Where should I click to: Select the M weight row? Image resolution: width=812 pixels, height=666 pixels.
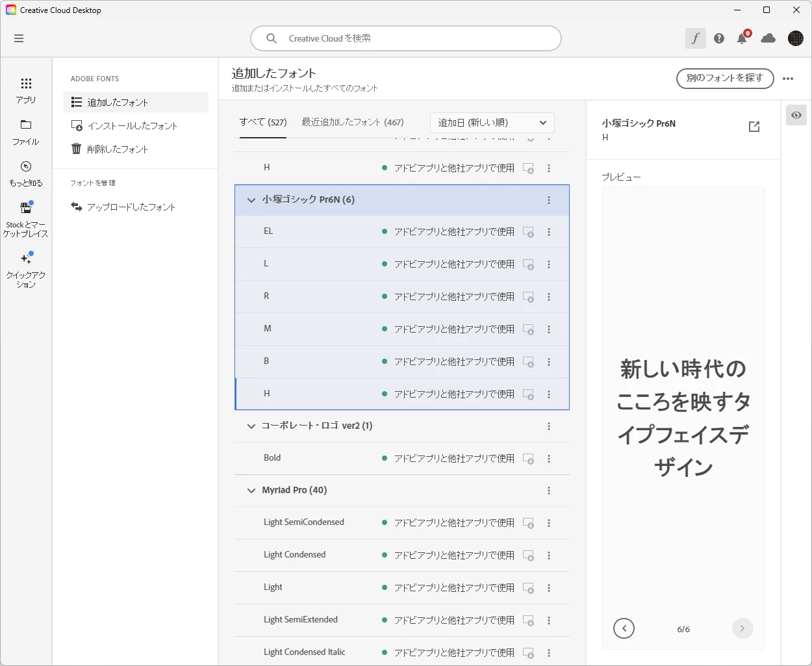(402, 329)
